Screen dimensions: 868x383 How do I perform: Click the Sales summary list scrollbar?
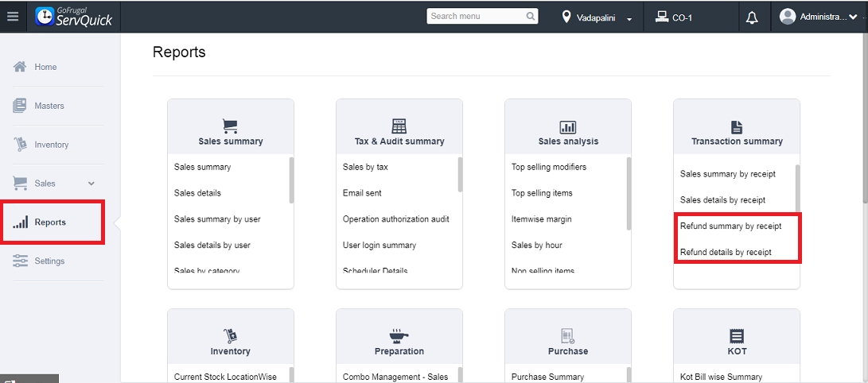pos(291,180)
